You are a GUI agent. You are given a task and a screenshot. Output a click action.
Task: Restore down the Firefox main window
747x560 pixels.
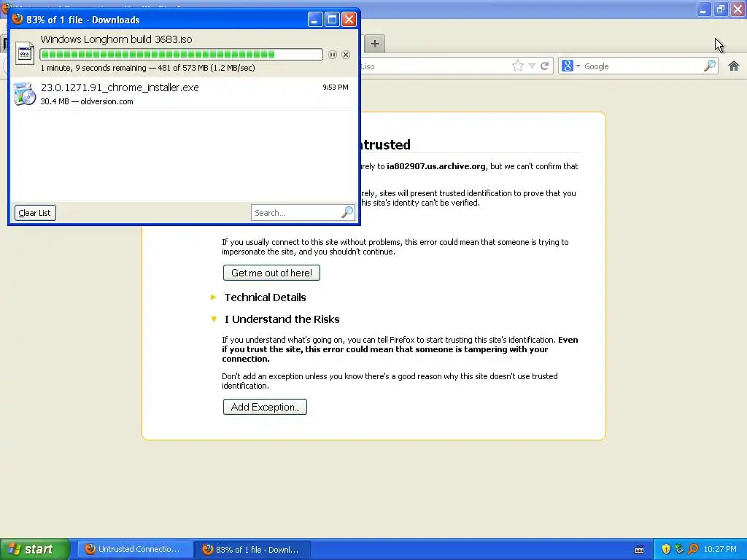coord(720,9)
